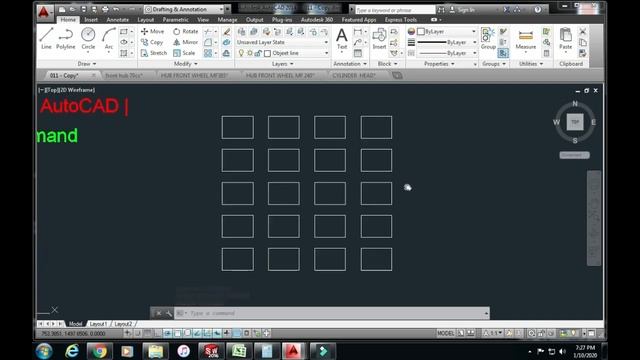This screenshot has height=360, width=640.
Task: Open the Text annotation tool
Action: click(342, 39)
